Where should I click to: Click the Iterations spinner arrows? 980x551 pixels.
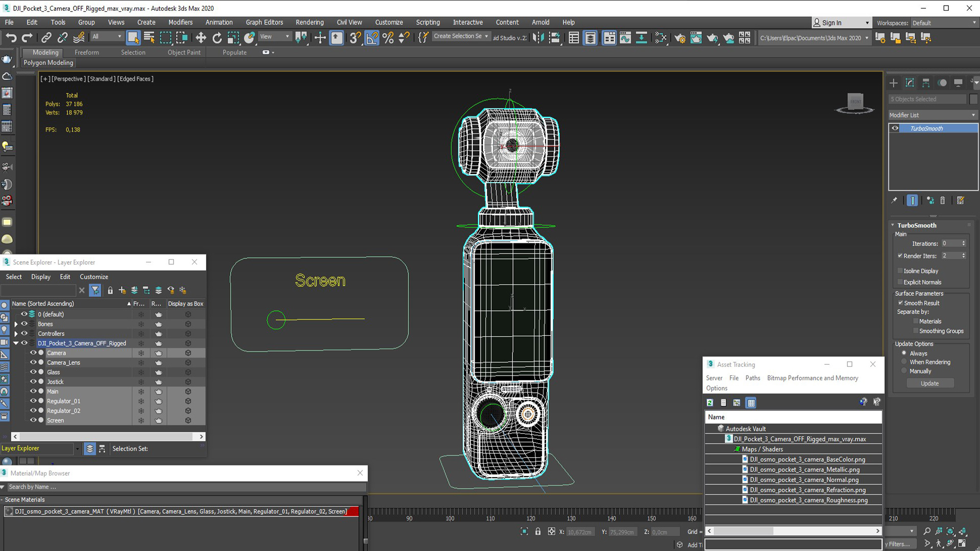click(x=963, y=243)
